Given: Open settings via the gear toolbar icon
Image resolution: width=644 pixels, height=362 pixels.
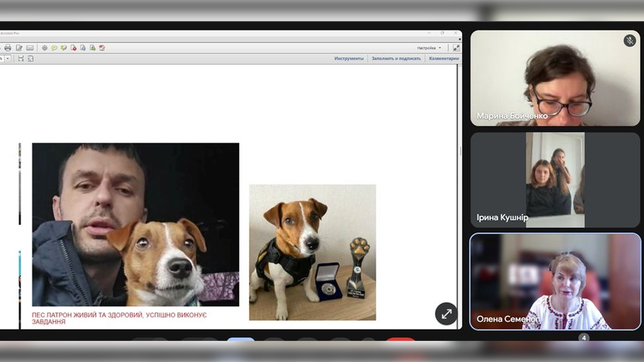Looking at the screenshot, I should 45,48.
